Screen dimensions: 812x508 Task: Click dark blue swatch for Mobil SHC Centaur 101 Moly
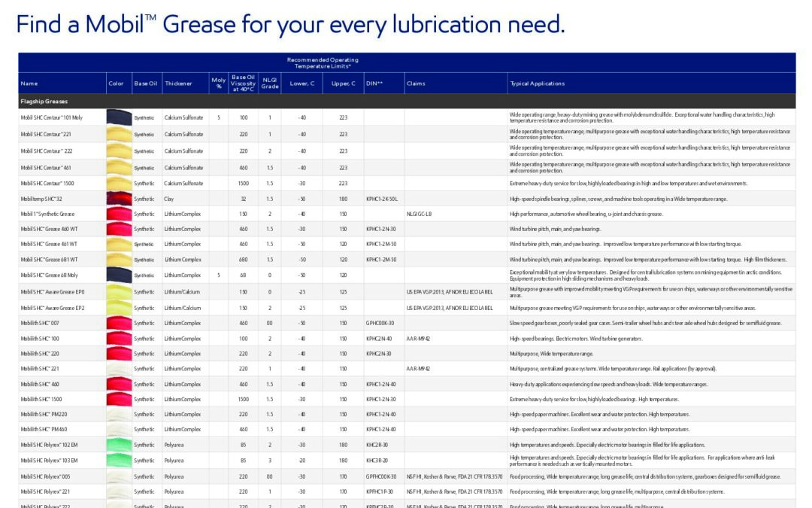[x=119, y=117]
